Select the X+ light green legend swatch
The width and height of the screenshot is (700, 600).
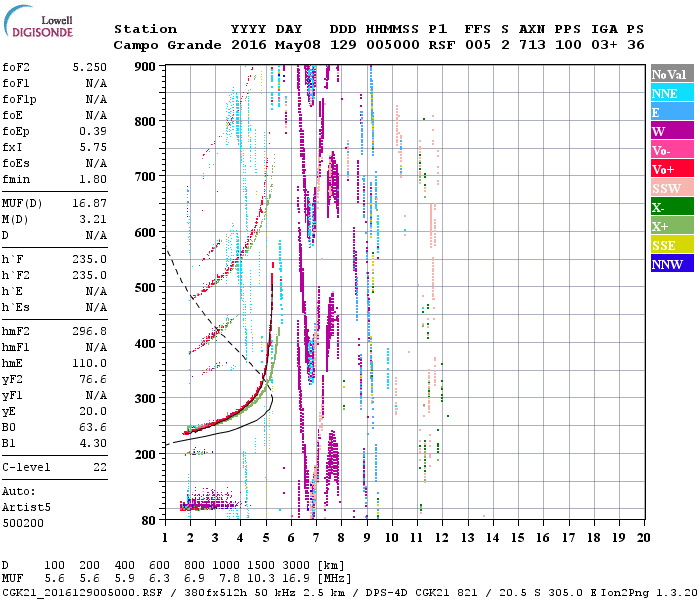(672, 226)
